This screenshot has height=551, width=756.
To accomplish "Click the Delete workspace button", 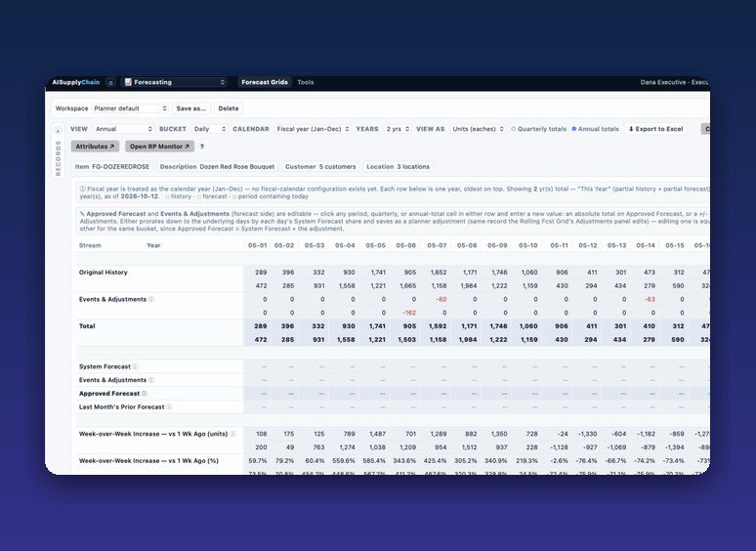I will point(229,108).
